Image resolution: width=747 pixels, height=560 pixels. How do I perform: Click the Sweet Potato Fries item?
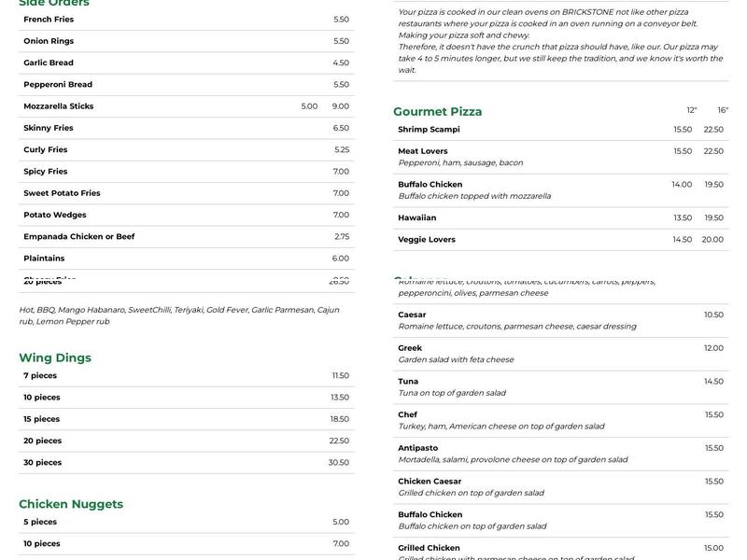point(62,193)
